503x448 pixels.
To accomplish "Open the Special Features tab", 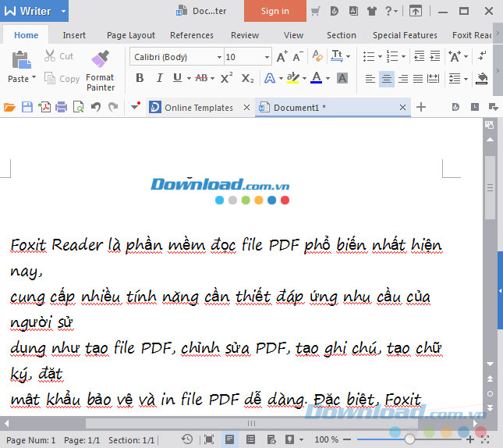I will click(x=405, y=35).
